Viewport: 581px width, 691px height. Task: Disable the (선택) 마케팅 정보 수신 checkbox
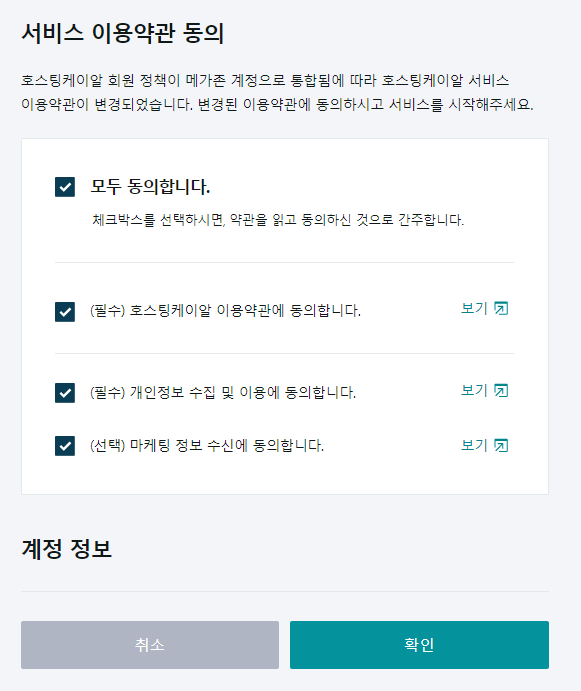tap(65, 446)
